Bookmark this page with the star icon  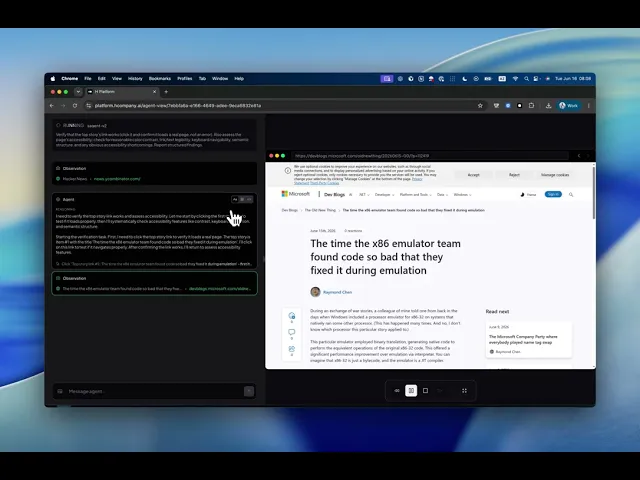coord(480,106)
